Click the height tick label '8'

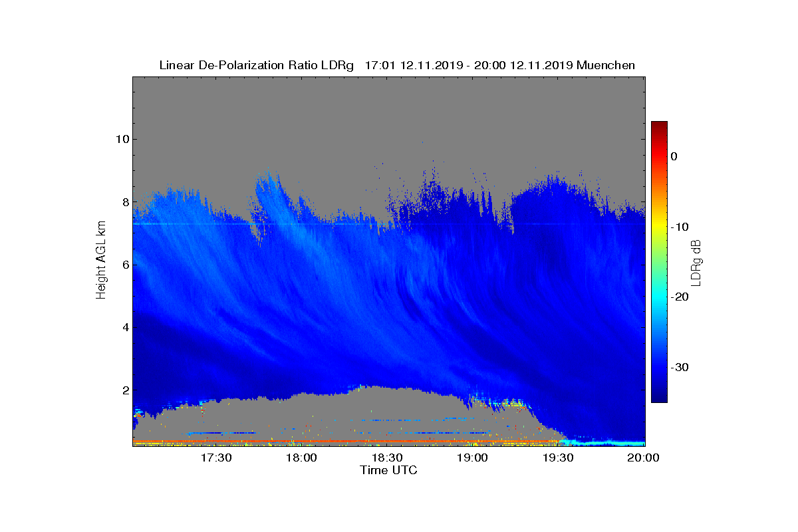click(125, 201)
